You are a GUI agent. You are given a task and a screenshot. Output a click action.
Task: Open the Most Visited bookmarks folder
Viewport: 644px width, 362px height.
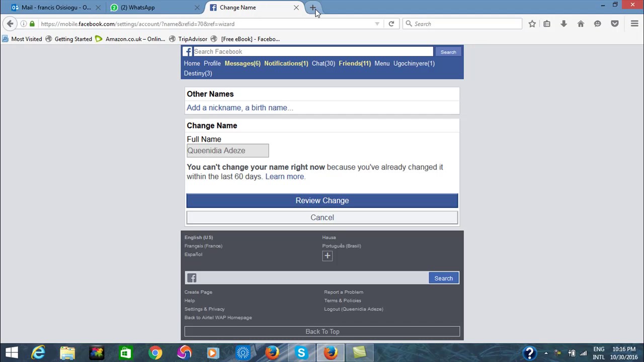point(22,39)
